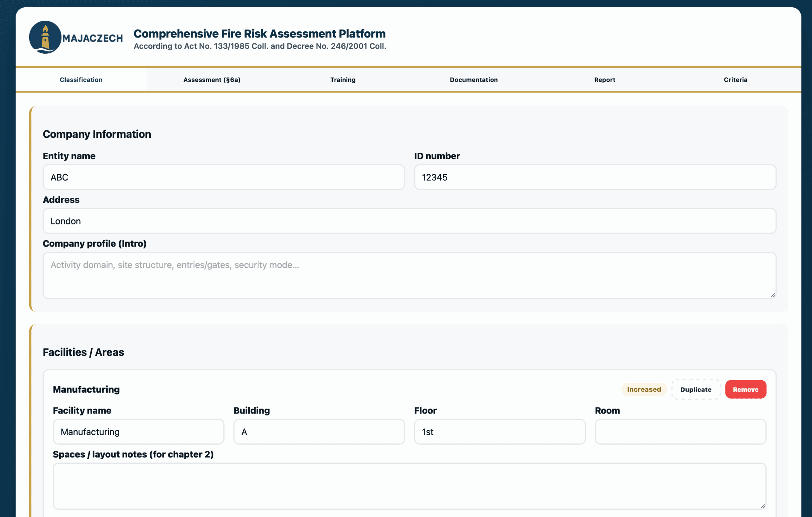
Task: Switch to the Classification tab
Action: point(81,80)
